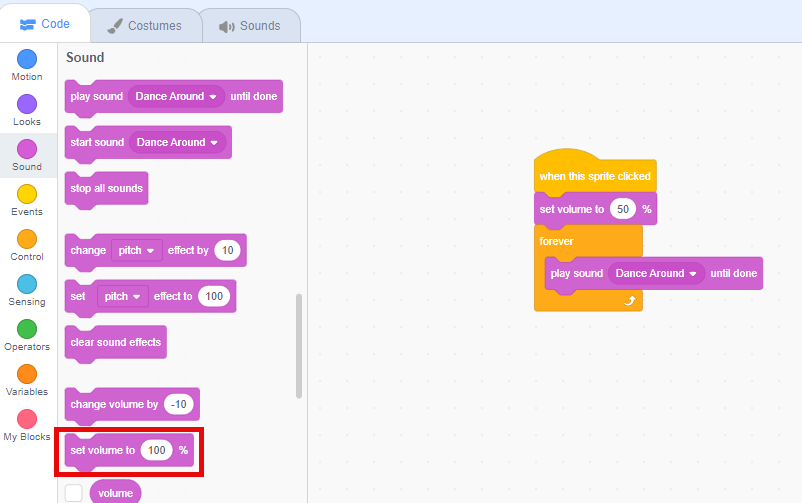Expand sound dropdown in palette play sound block

(213, 97)
